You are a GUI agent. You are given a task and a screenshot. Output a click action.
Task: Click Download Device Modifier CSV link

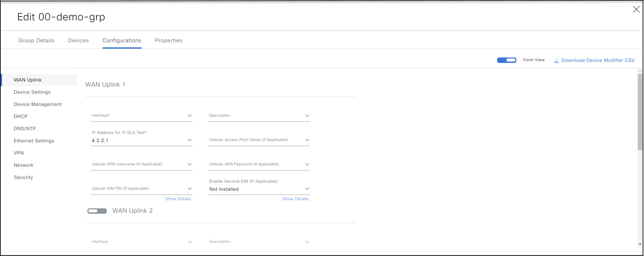598,60
